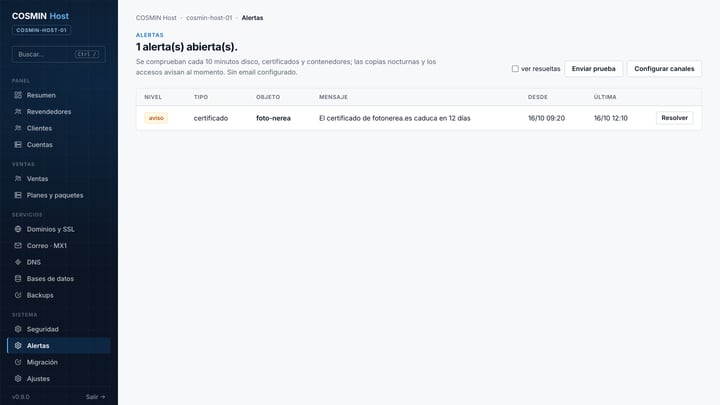Open the Seguridad page
Viewport: 720px width, 405px height.
point(59,329)
